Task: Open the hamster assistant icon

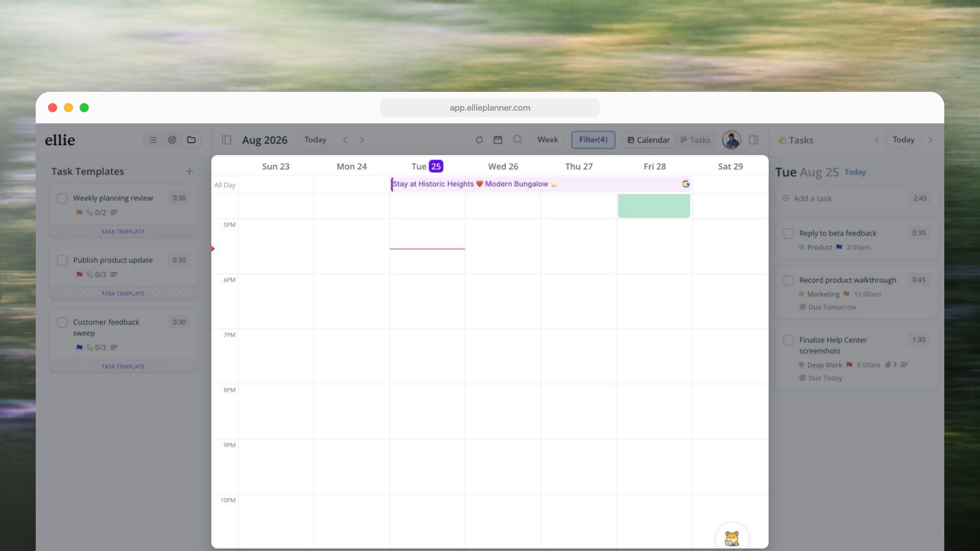Action: (732, 538)
